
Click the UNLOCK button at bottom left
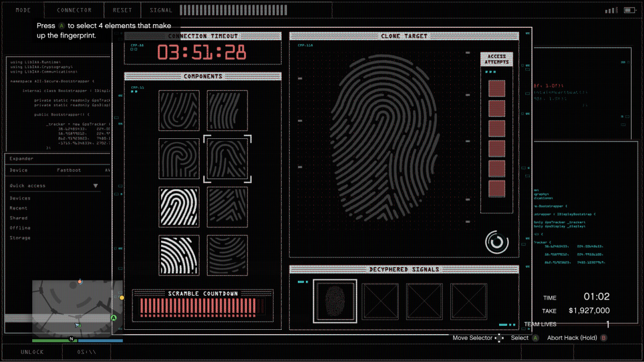(x=32, y=352)
